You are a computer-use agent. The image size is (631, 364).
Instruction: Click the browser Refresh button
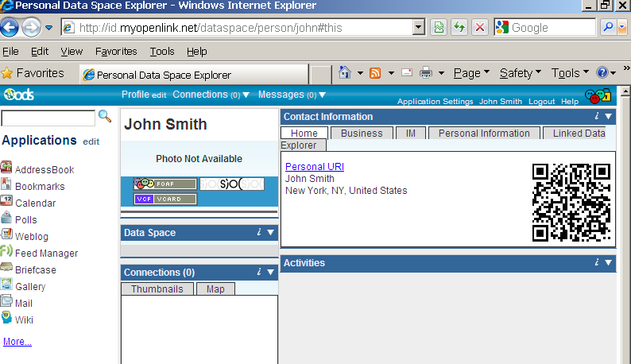[x=459, y=28]
